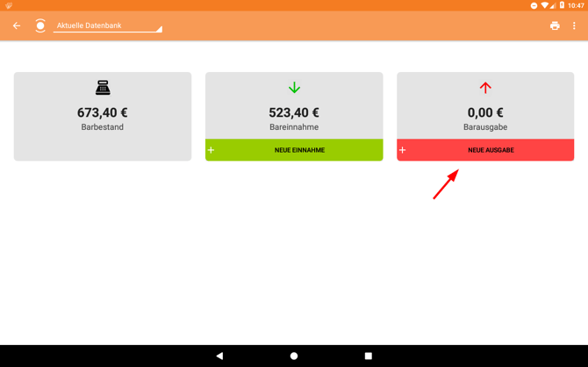Click the 673,40 € balance amount
The height and width of the screenshot is (367, 588).
[103, 112]
